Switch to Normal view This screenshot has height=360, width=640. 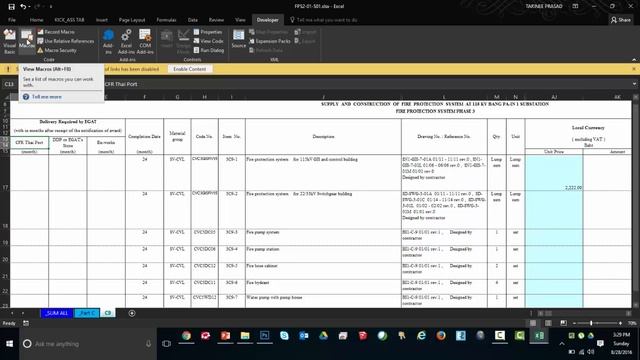(x=533, y=323)
